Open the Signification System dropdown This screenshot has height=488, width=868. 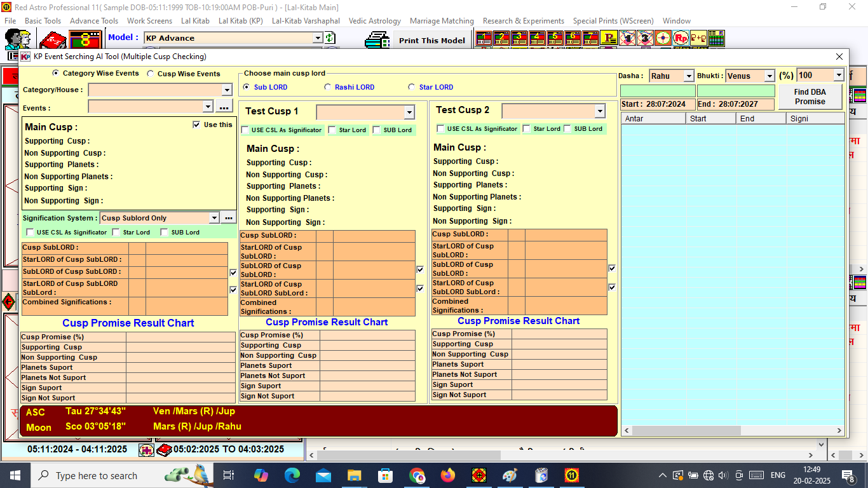(214, 218)
